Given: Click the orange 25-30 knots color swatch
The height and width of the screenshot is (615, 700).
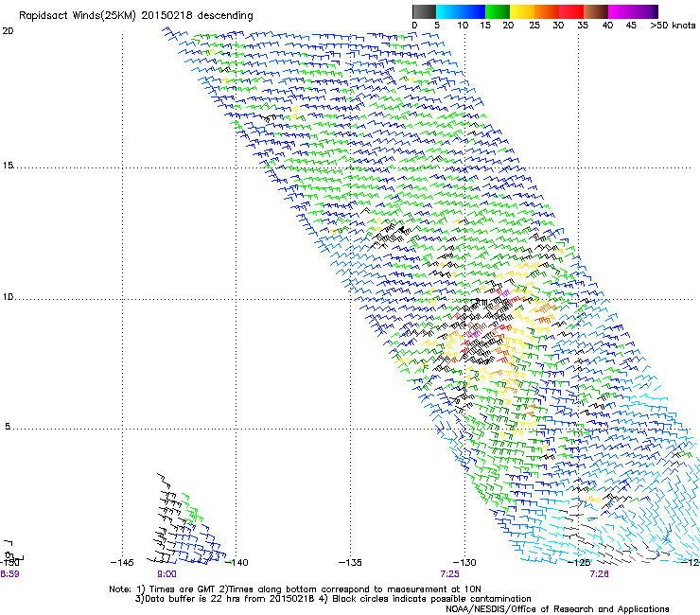Looking at the screenshot, I should click(x=547, y=11).
